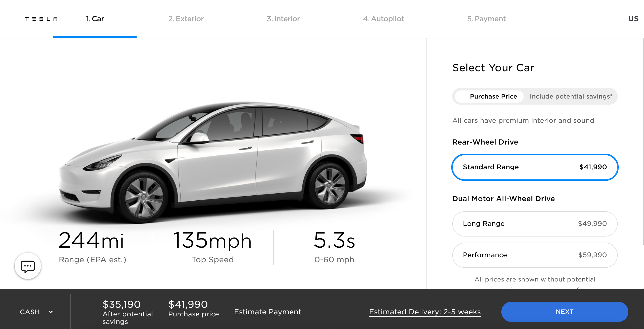Click Estimate Payment link
The image size is (644, 329).
click(x=268, y=312)
